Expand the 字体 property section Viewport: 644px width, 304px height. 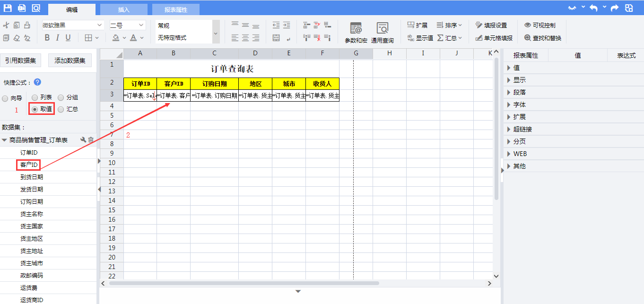[519, 104]
